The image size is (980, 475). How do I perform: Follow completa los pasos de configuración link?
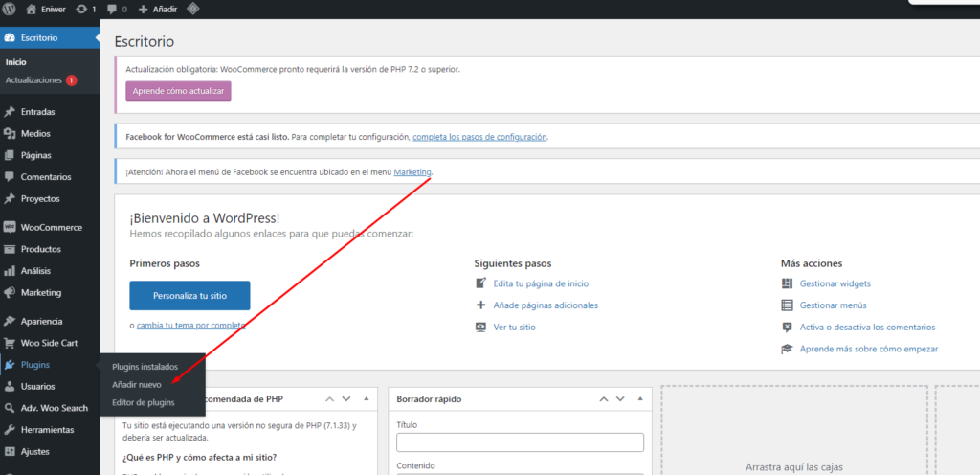click(480, 137)
